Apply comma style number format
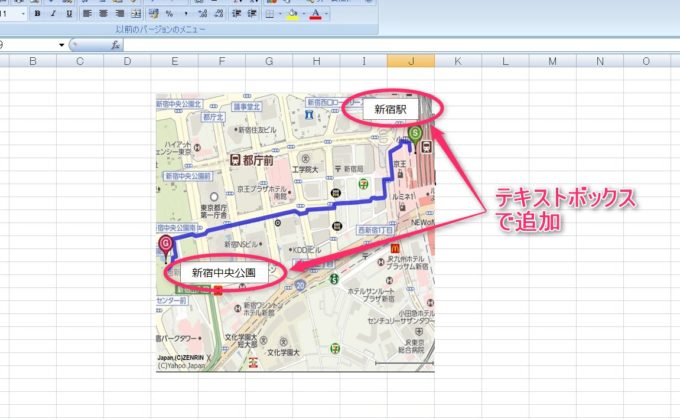Viewport: 680px width, 419px height. [186, 14]
